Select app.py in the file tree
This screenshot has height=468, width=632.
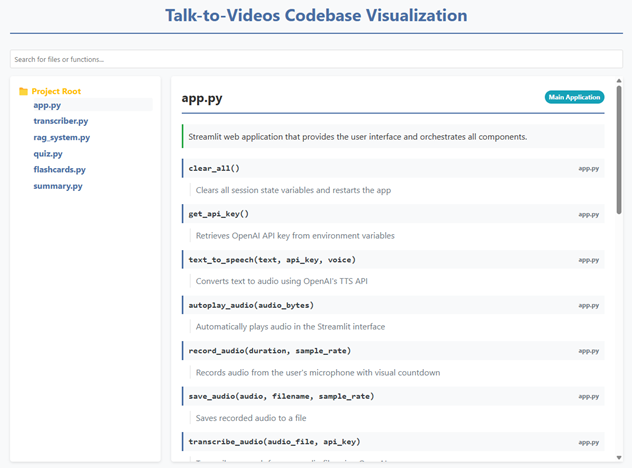tap(47, 104)
